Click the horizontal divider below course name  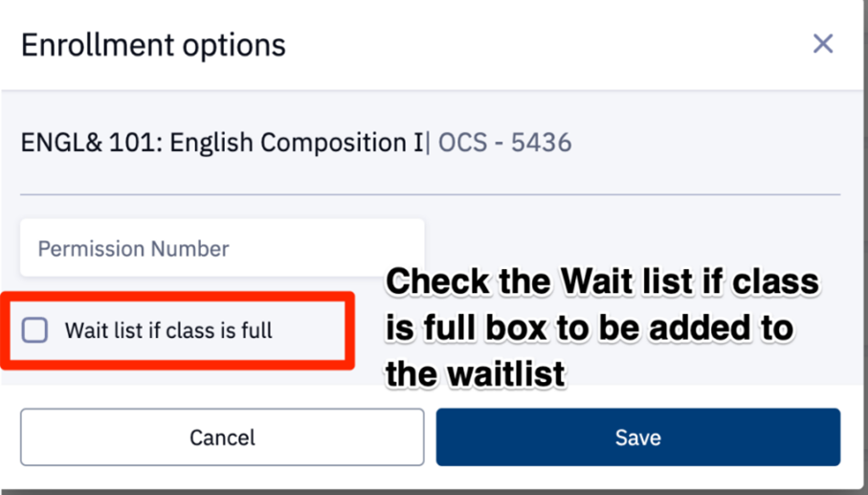pyautogui.click(x=430, y=194)
